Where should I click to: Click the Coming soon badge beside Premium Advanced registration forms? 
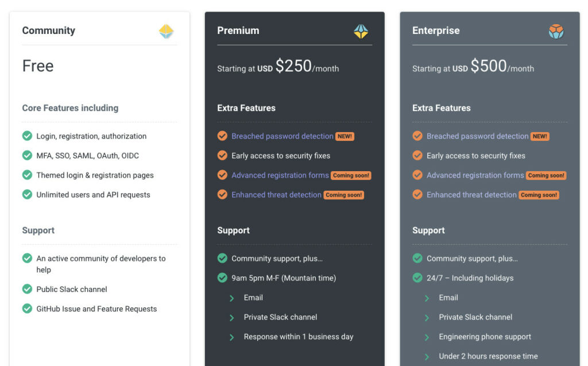(x=351, y=175)
